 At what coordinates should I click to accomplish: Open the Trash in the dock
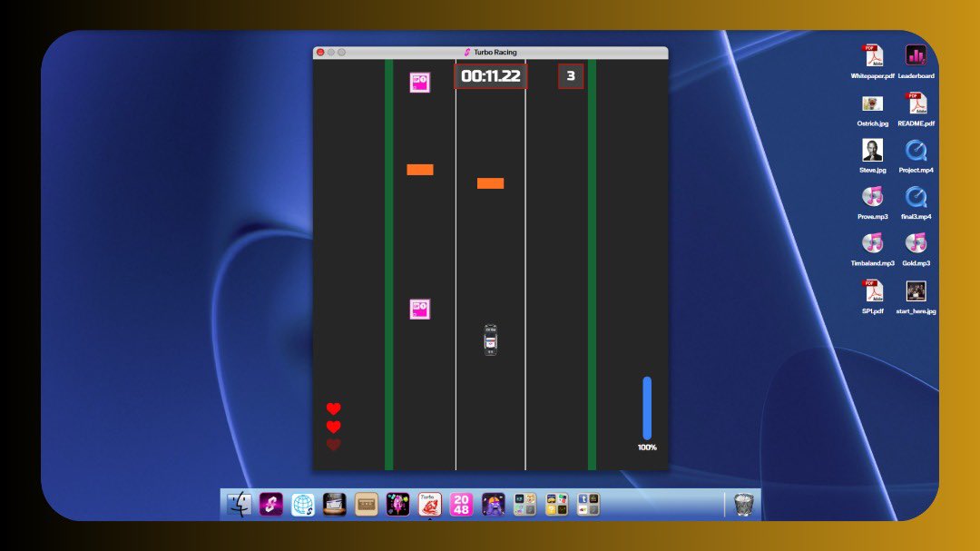click(x=743, y=504)
